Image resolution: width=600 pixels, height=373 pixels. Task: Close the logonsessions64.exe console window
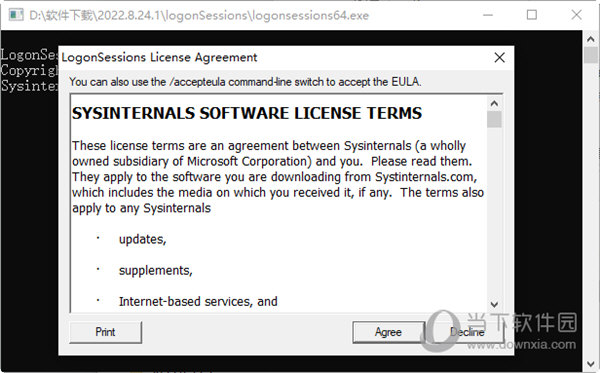click(576, 15)
